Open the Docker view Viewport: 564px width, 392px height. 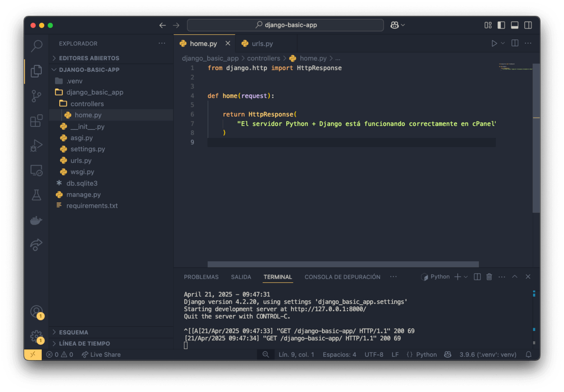click(x=36, y=220)
